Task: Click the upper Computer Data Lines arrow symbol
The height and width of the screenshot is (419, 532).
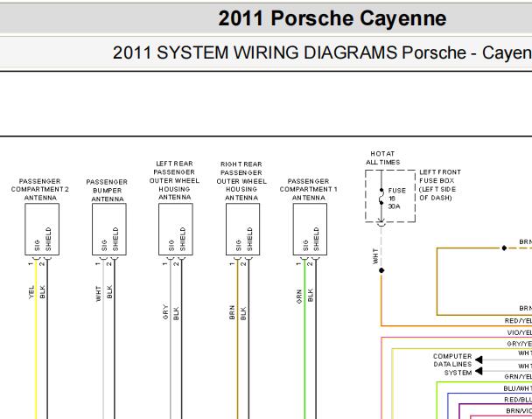Action: point(479,360)
